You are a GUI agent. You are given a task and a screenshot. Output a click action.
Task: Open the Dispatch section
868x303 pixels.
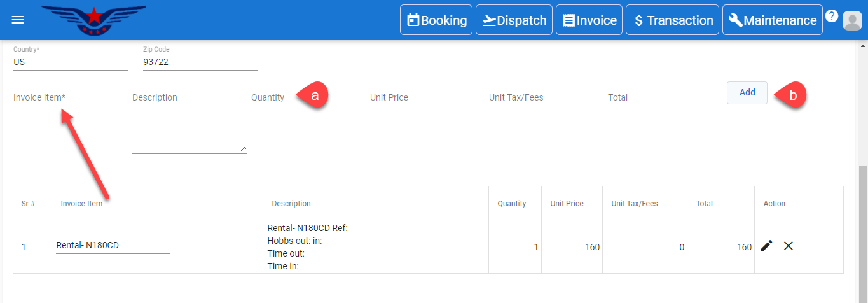click(514, 20)
